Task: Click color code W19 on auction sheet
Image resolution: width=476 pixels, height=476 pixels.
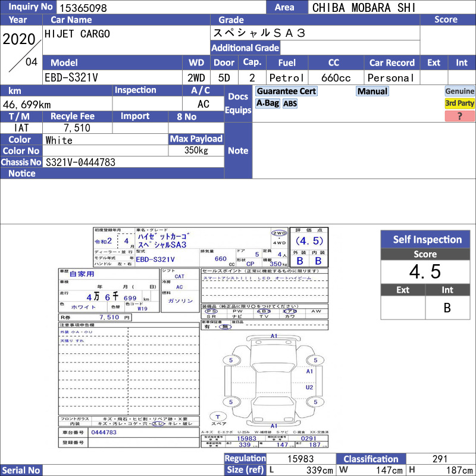Action: 142,309
